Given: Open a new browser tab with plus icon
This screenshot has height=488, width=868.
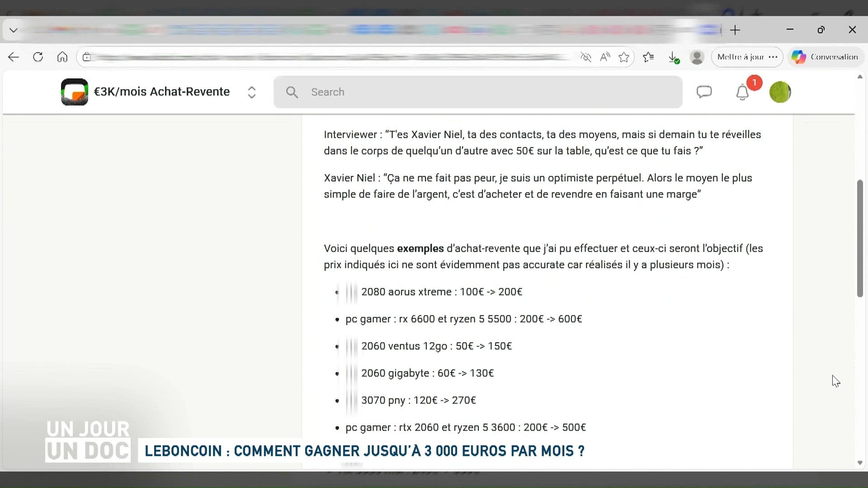Looking at the screenshot, I should [735, 30].
